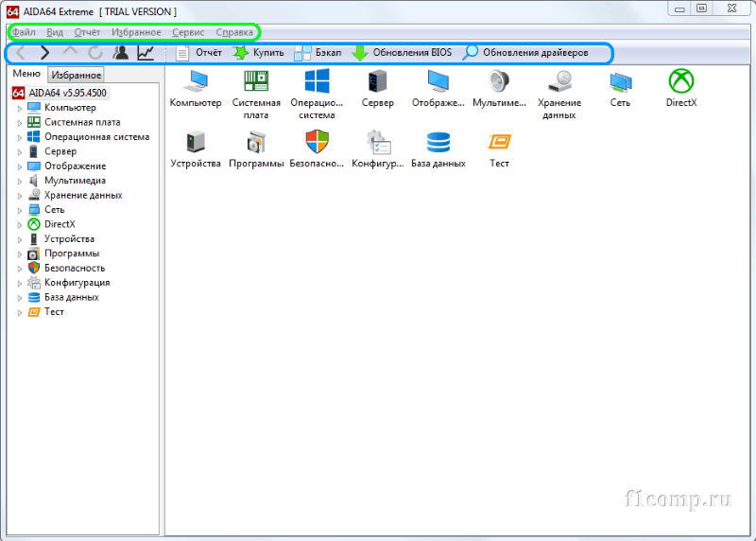Open the Отображение monitor icon in pane
Image resolution: width=756 pixels, height=541 pixels.
[438, 81]
